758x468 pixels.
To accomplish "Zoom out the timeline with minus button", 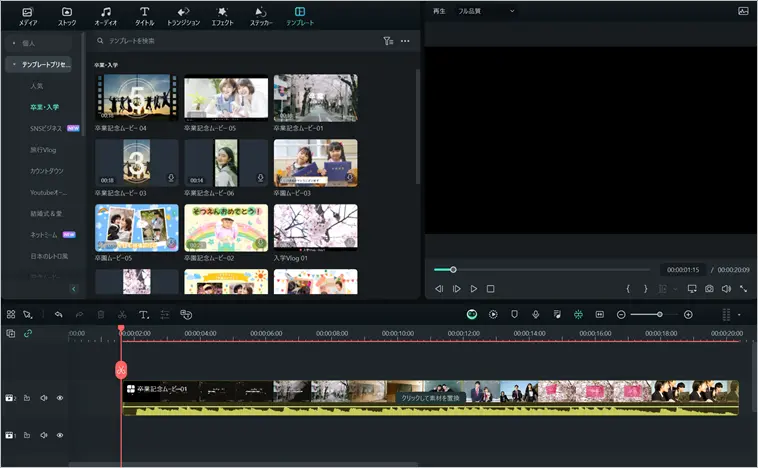I will pos(621,315).
